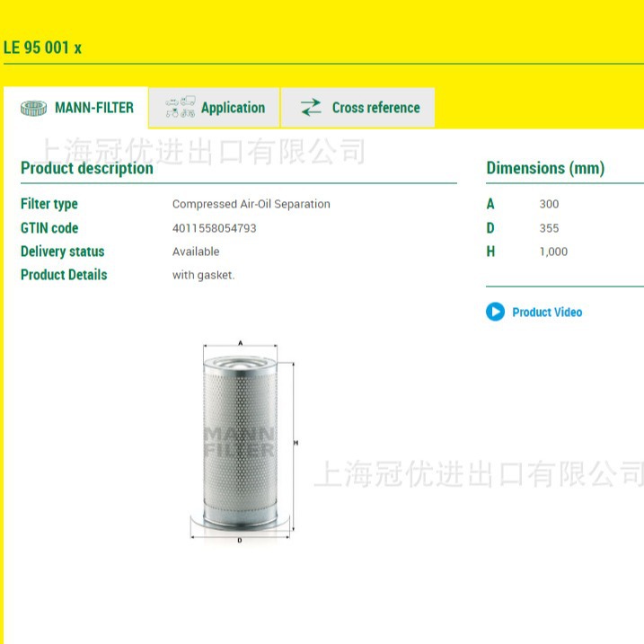Click dimension D value 355
Viewport: 644px width, 644px height.
(x=549, y=228)
